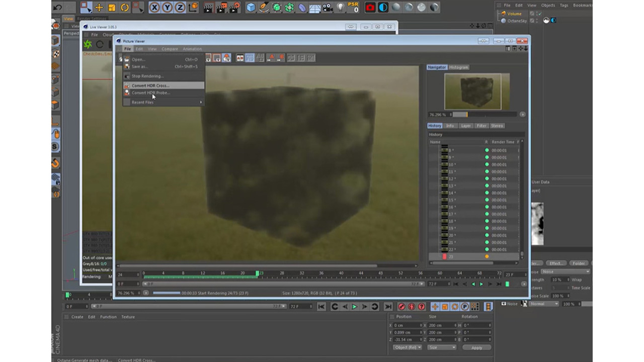Open the Layer tab
The width and height of the screenshot is (644, 362).
pos(466,126)
